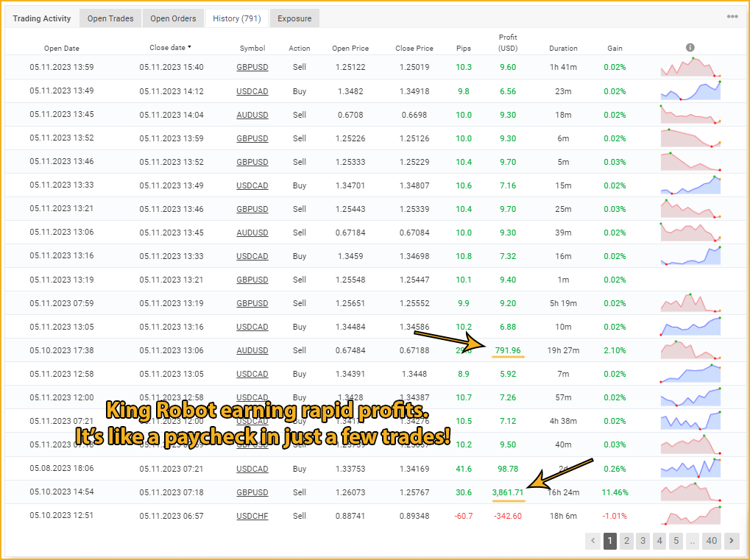Open USDCHF symbol link in last row

252,516
